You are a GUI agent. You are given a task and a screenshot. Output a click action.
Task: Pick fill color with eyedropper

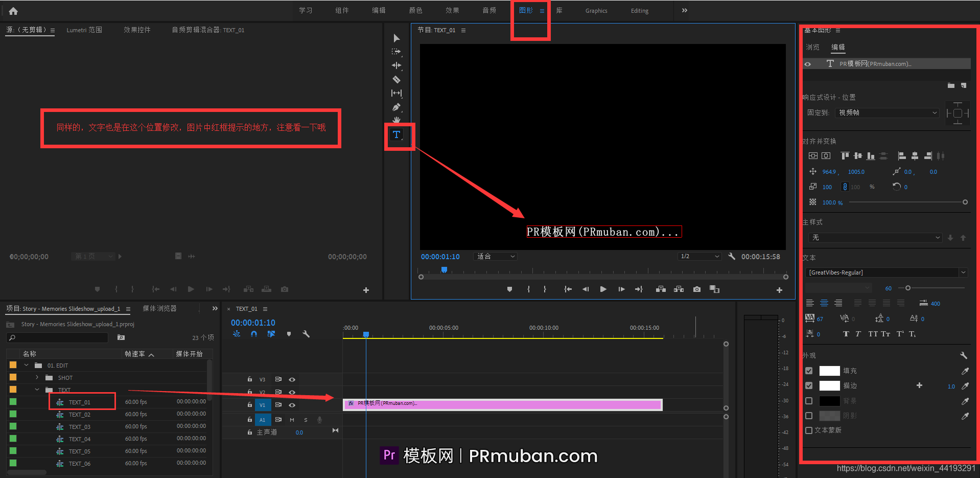[x=965, y=371]
